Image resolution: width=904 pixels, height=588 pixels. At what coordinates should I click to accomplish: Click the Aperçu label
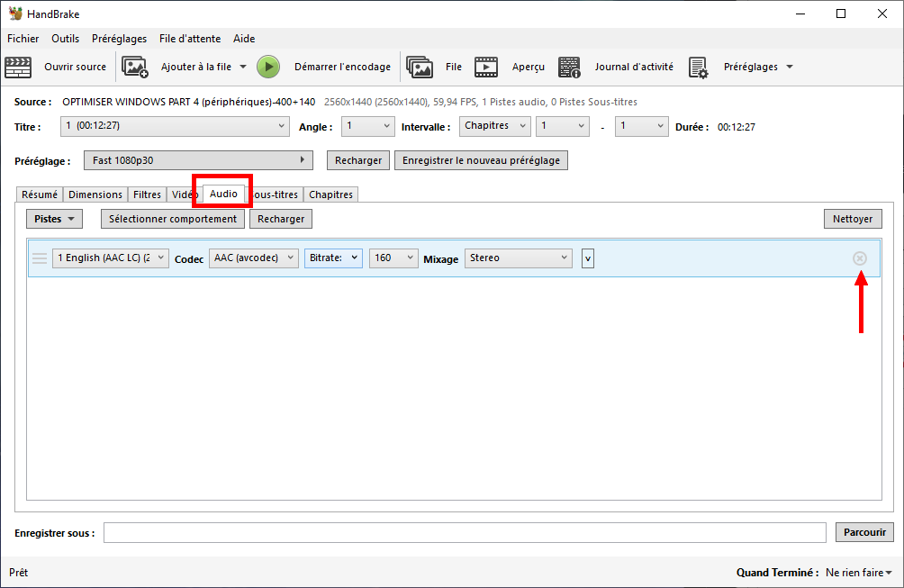click(x=529, y=67)
